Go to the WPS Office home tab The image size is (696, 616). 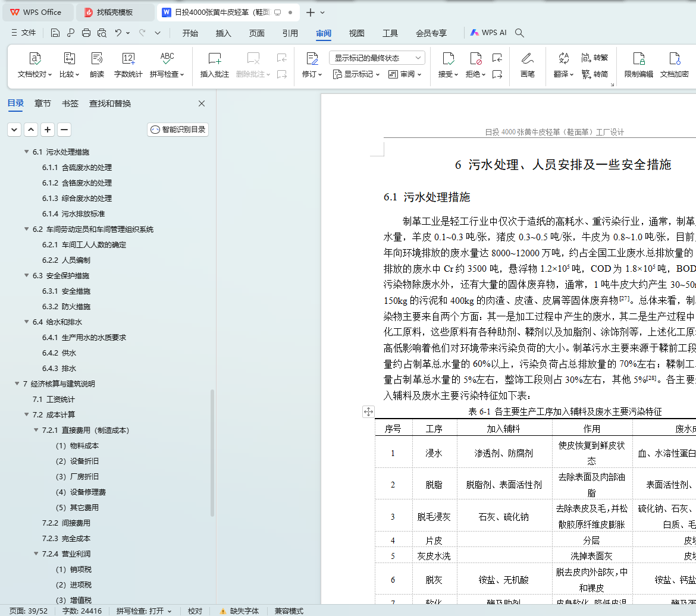pyautogui.click(x=38, y=12)
